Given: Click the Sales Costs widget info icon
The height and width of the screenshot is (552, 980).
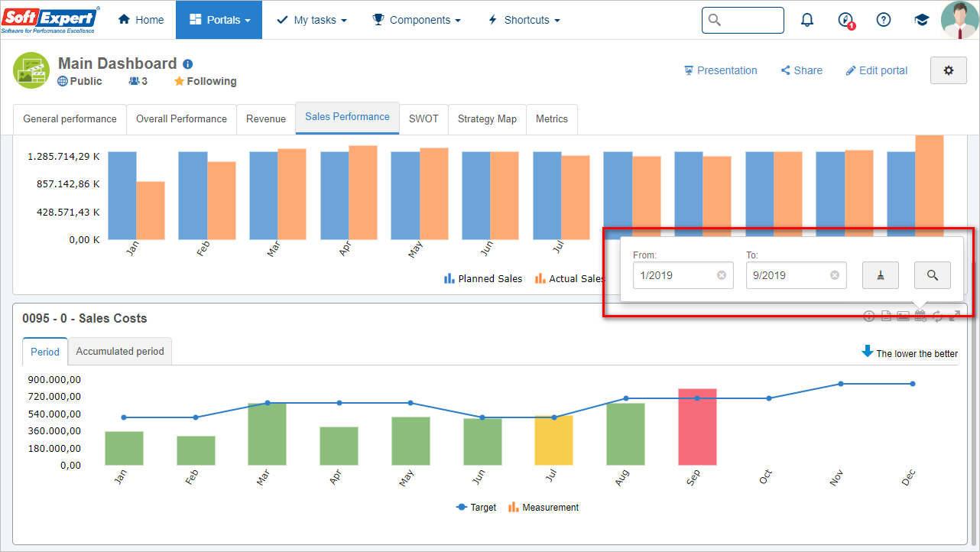Looking at the screenshot, I should coord(869,316).
